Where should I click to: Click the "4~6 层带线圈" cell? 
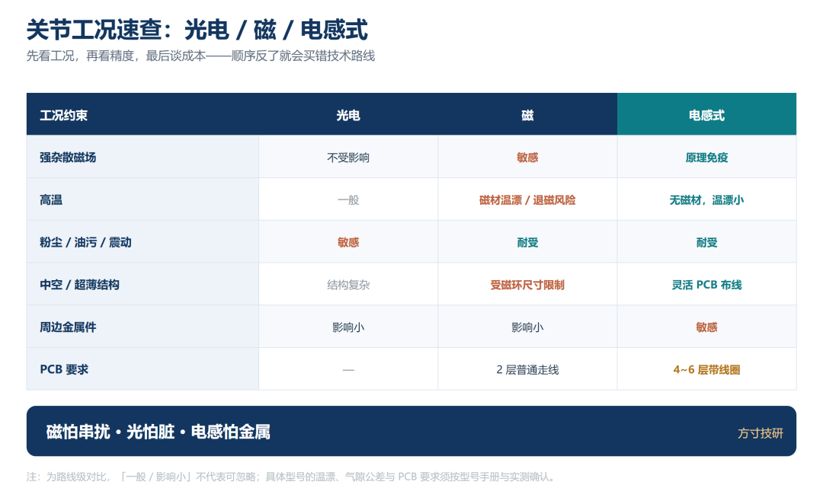706,370
